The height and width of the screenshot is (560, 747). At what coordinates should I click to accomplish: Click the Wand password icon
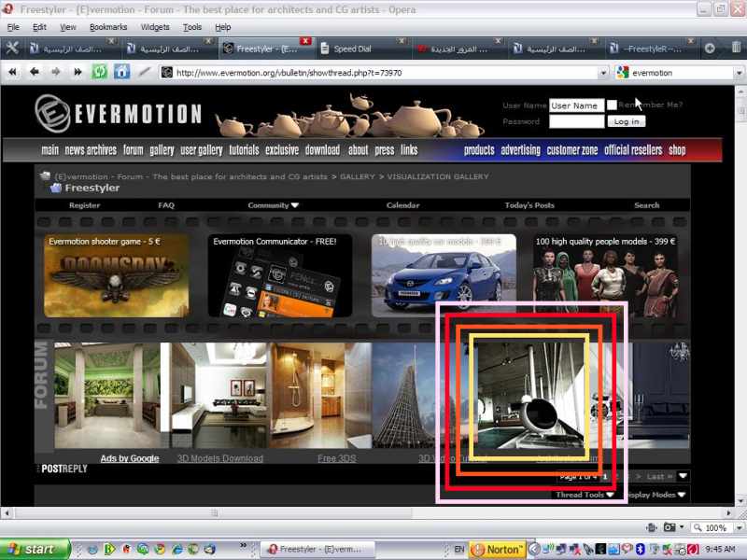point(144,73)
